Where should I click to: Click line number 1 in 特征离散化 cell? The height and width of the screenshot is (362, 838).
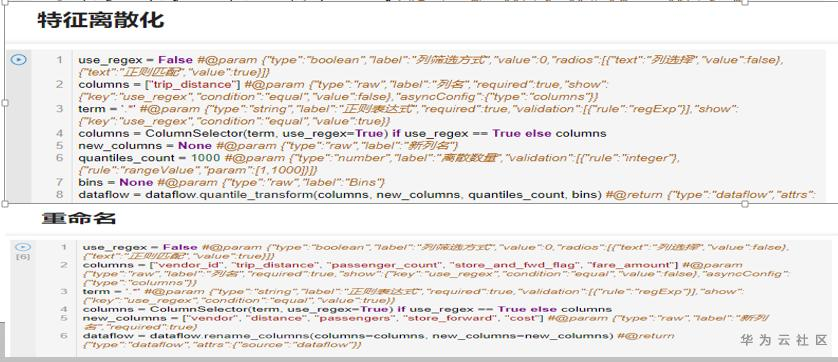coord(59,59)
